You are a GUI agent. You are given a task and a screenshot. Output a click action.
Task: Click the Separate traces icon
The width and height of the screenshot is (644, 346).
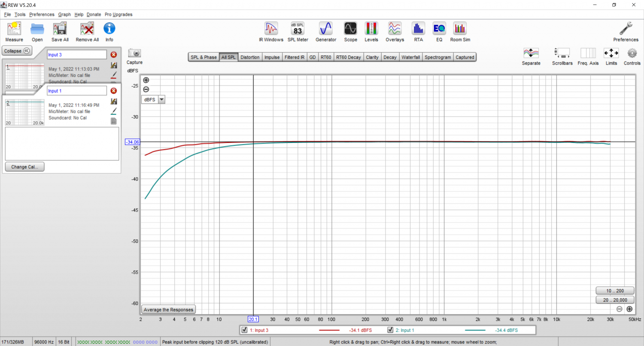(531, 53)
